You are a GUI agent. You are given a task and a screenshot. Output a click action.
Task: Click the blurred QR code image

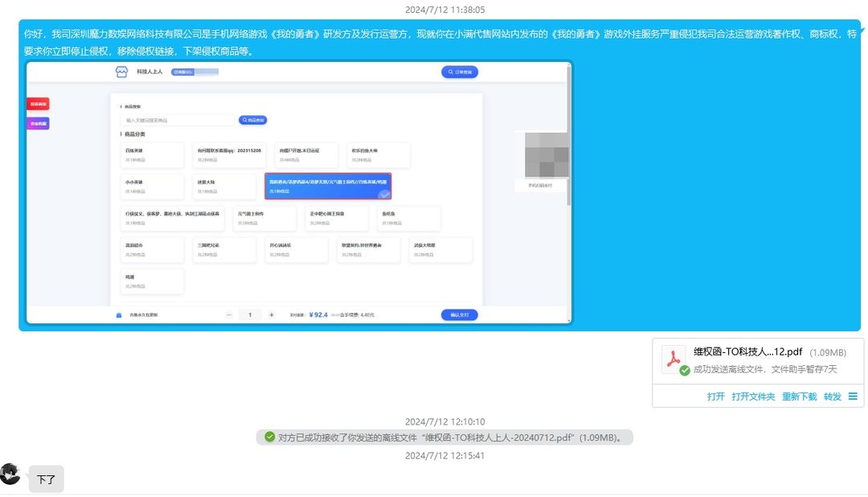tap(547, 154)
